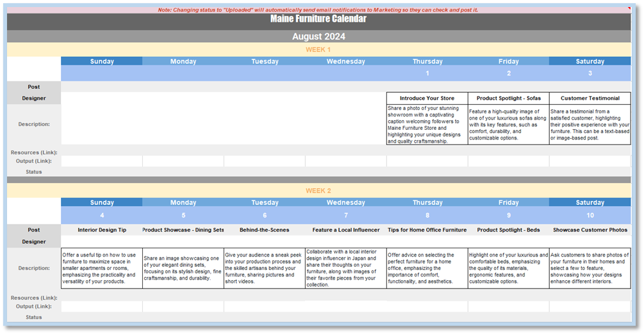Select the Product Spotlight - Sofas title
644x334 pixels.
click(x=508, y=98)
